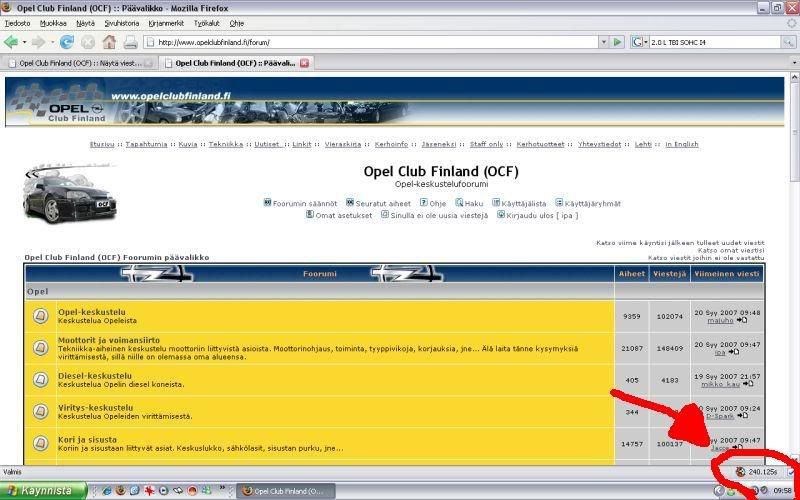Screen dimensions: 800x500
Task: Click the green Go arrow beside address bar
Action: click(617, 42)
